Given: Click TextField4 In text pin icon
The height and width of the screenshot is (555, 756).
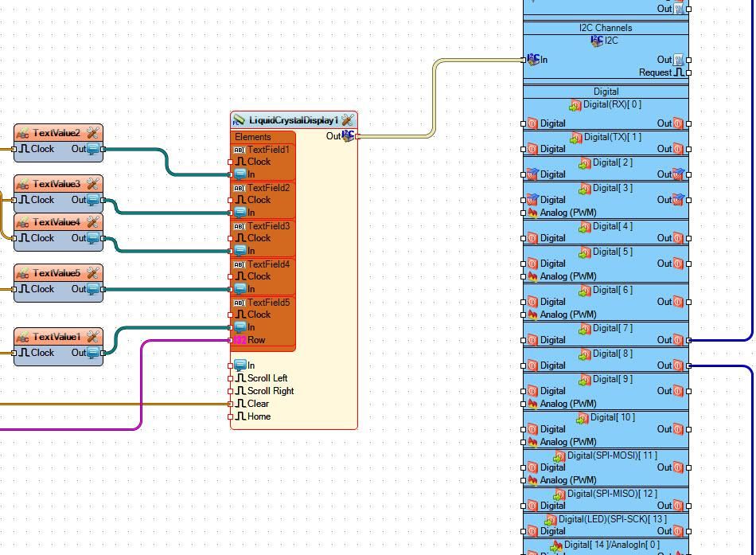Looking at the screenshot, I should click(240, 288).
